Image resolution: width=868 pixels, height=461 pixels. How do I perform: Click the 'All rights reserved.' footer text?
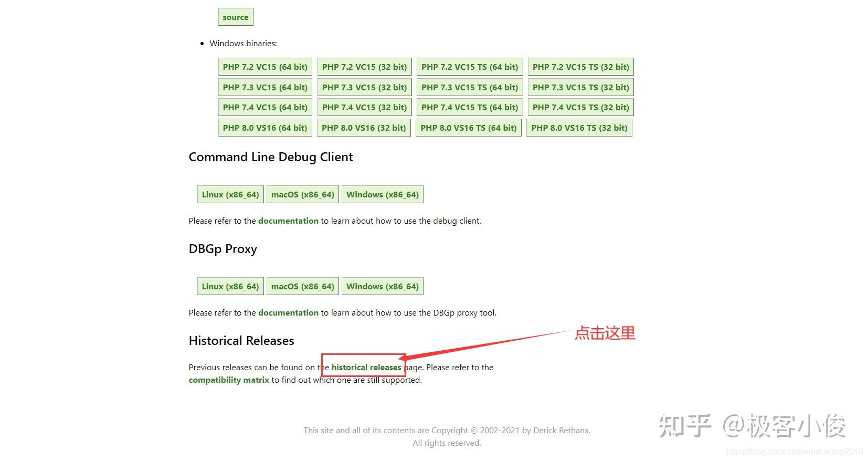click(447, 443)
